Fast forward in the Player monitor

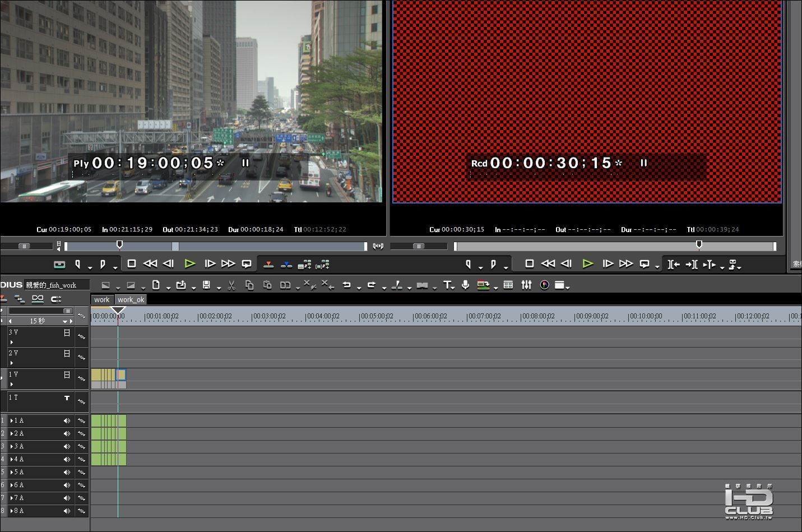tap(228, 263)
